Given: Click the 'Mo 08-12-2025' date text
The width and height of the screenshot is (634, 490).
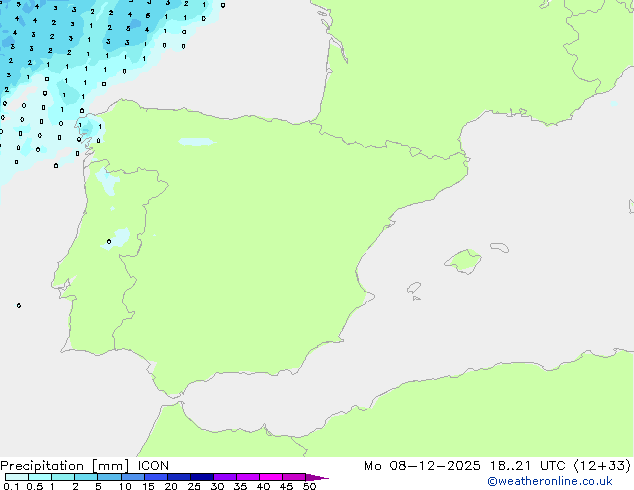Looking at the screenshot, I should tap(422, 466).
